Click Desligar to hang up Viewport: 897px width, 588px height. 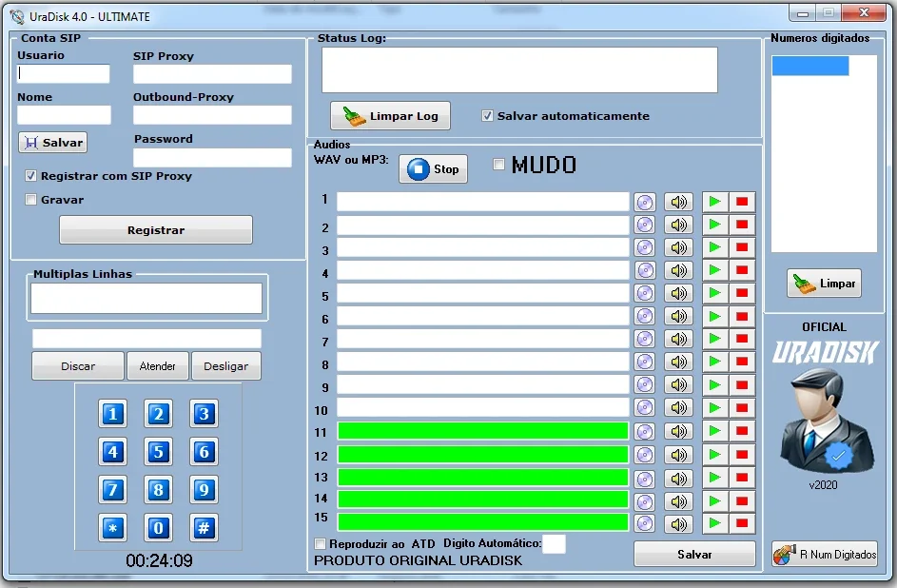click(226, 366)
